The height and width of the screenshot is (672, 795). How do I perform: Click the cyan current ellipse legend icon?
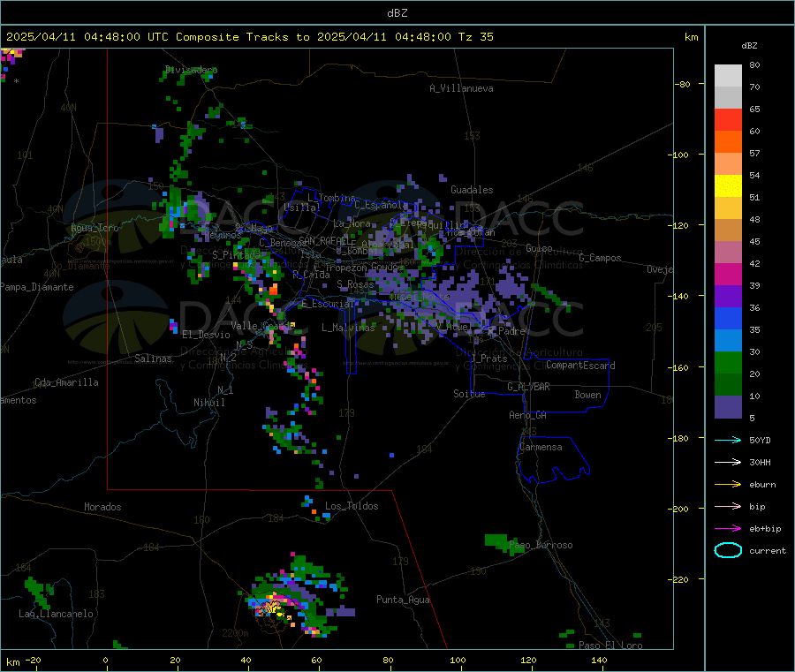click(x=728, y=550)
